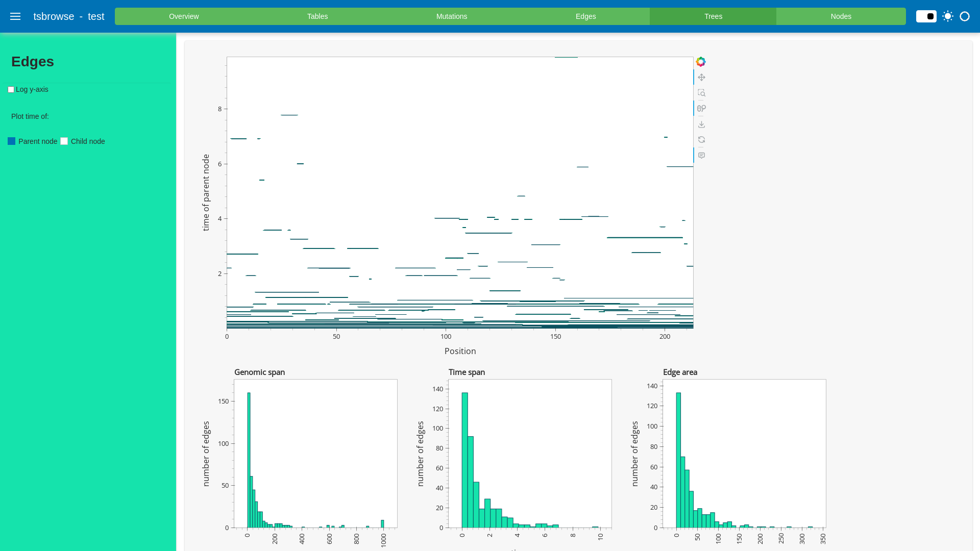This screenshot has width=980, height=551.
Task: Enable the Log y-axis checkbox
Action: click(x=11, y=90)
